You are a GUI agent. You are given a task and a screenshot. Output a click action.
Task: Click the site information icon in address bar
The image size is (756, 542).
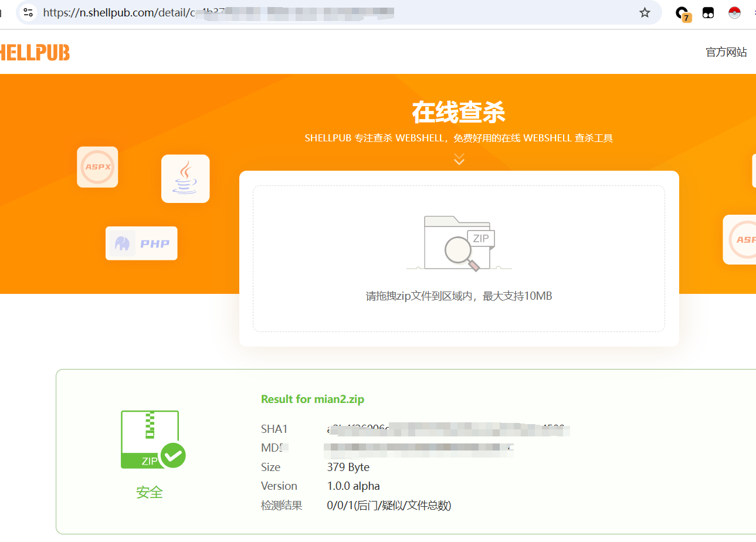pyautogui.click(x=28, y=12)
